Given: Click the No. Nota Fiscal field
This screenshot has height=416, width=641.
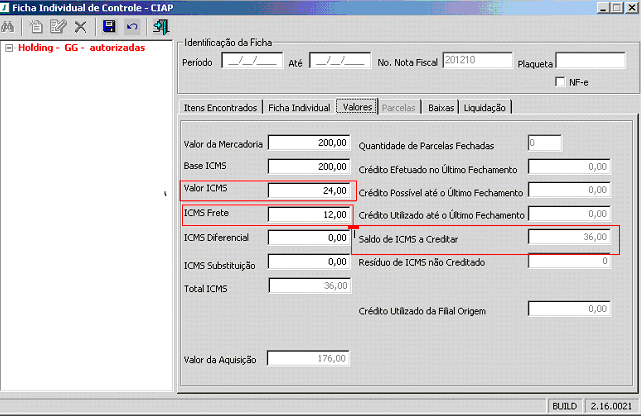Looking at the screenshot, I should pos(477,60).
